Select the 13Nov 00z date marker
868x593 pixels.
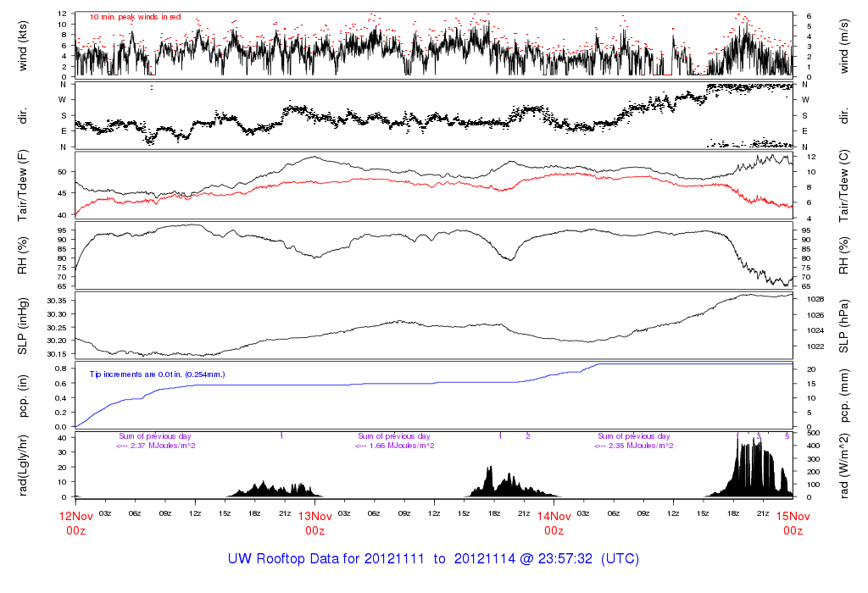point(314,522)
